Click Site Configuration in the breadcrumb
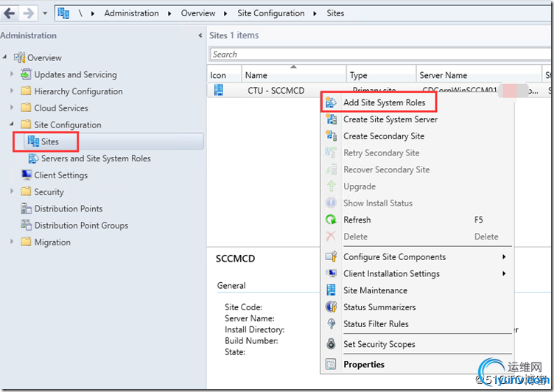 [270, 13]
